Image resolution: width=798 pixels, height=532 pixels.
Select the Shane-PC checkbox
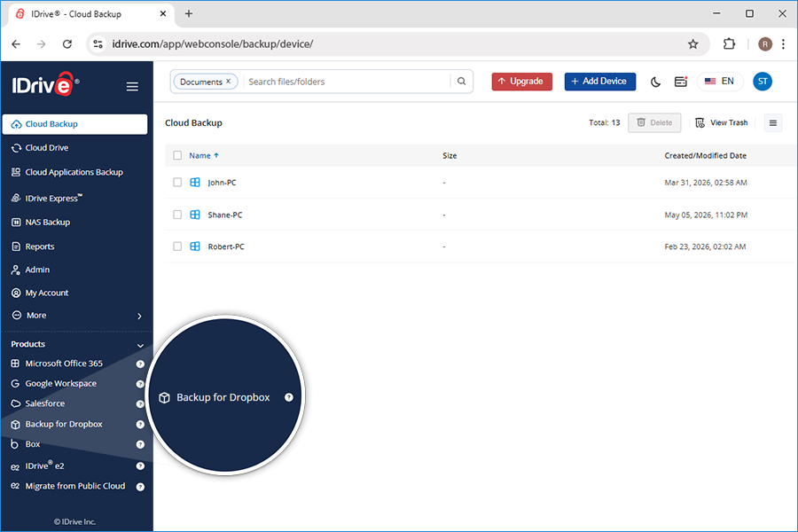coord(177,215)
